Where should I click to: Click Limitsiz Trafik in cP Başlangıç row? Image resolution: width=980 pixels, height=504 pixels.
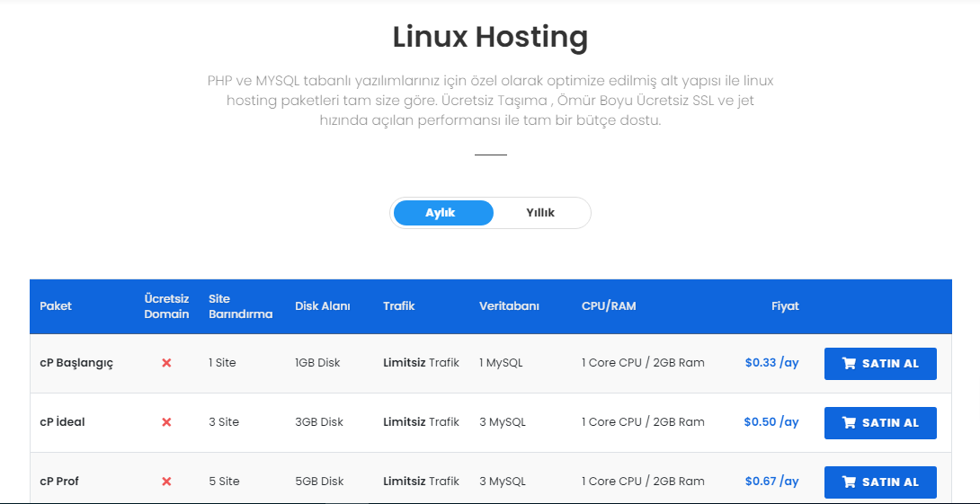pos(422,363)
